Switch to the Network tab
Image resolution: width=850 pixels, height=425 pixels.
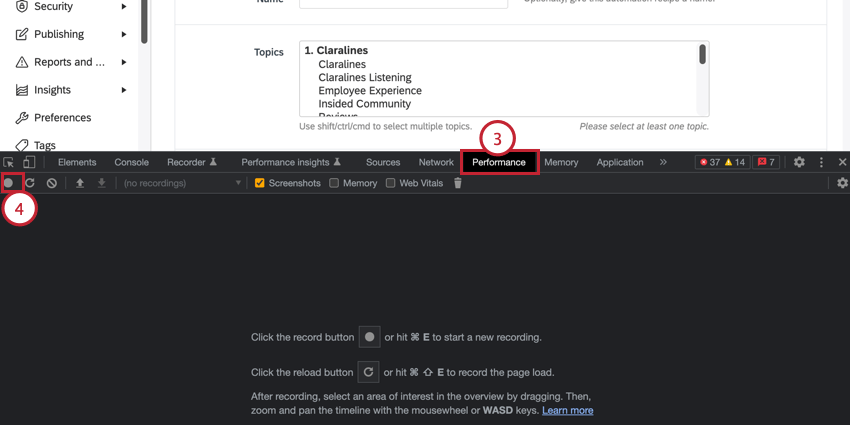tap(436, 162)
